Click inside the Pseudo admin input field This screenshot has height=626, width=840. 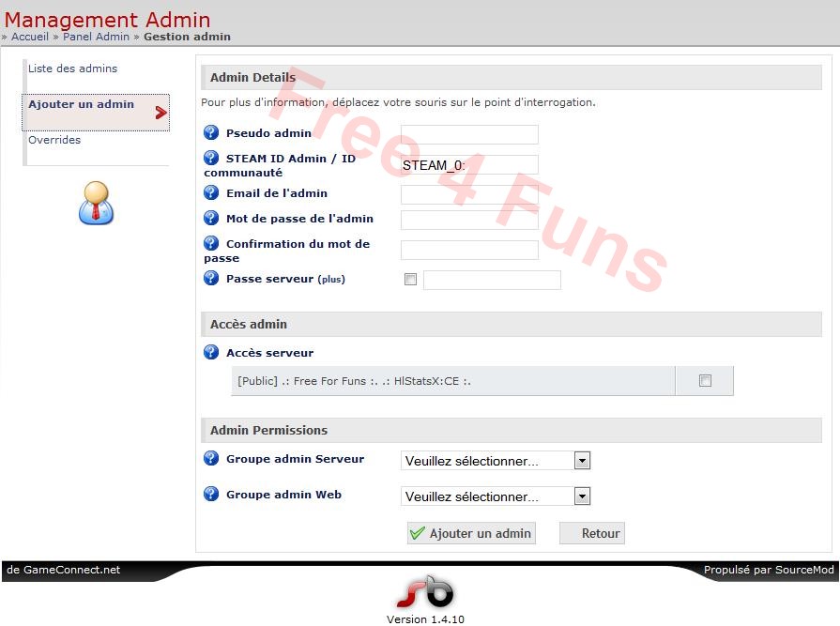(469, 134)
